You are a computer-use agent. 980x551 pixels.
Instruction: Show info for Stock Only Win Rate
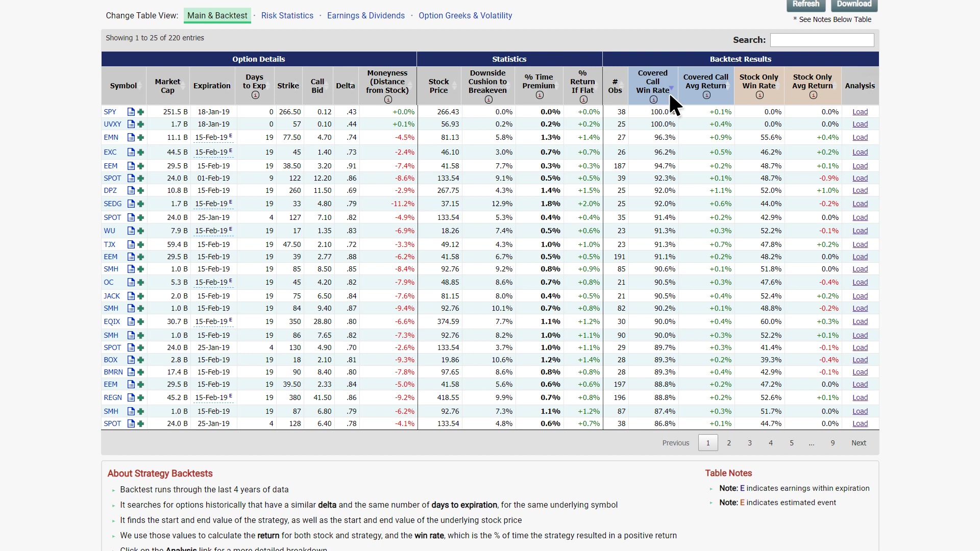click(x=759, y=95)
